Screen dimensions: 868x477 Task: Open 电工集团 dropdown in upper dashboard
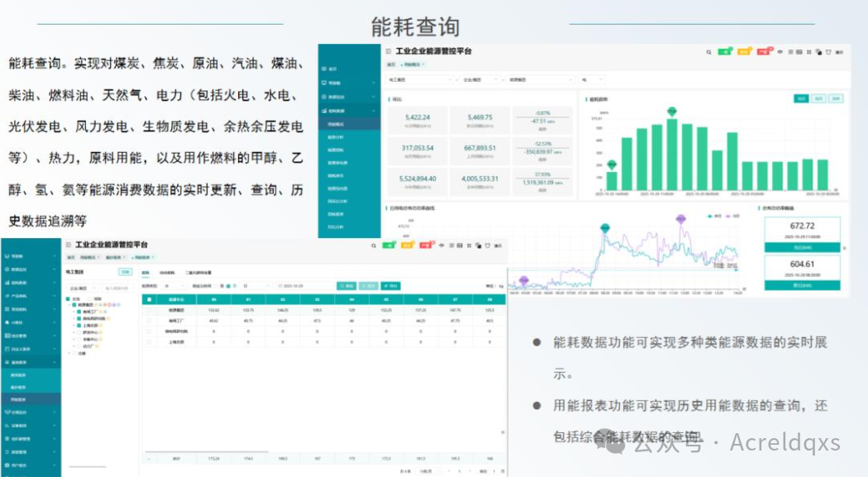click(x=420, y=79)
